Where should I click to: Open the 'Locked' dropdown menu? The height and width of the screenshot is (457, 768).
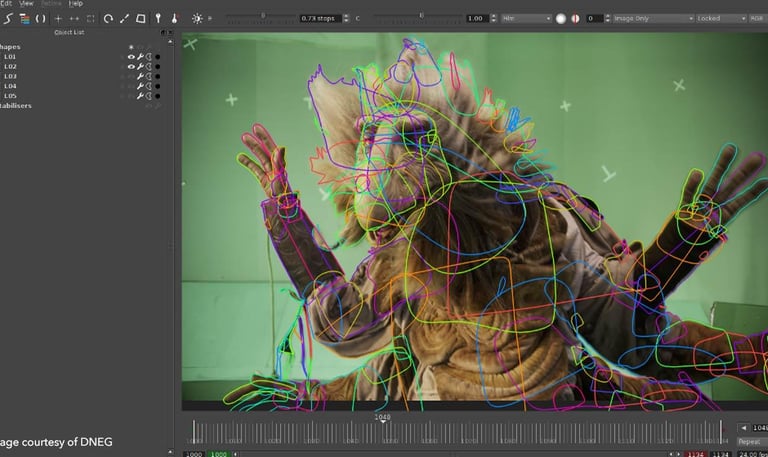[x=720, y=18]
